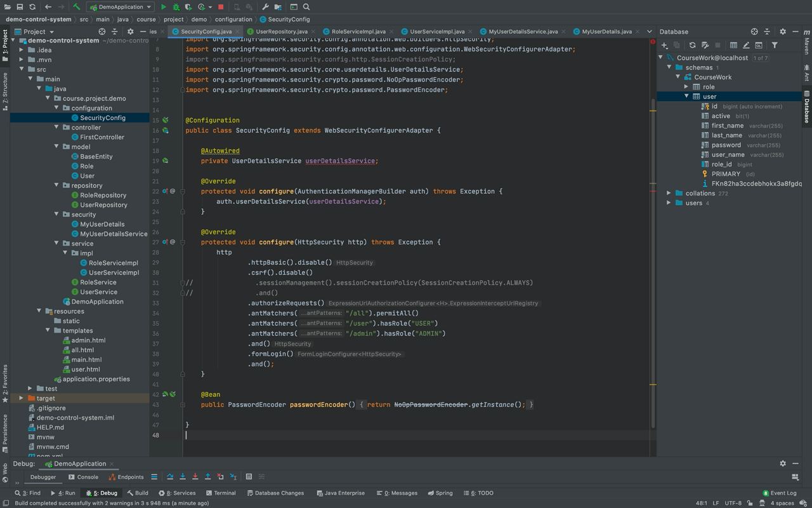Add a new data source in Database panel
Screen dimensions: 812x508
[x=665, y=45]
